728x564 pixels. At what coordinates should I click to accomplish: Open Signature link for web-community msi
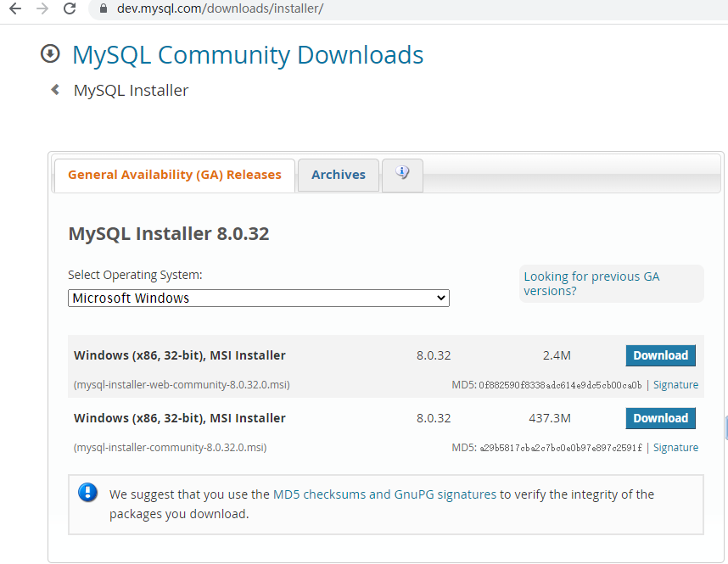[675, 385]
